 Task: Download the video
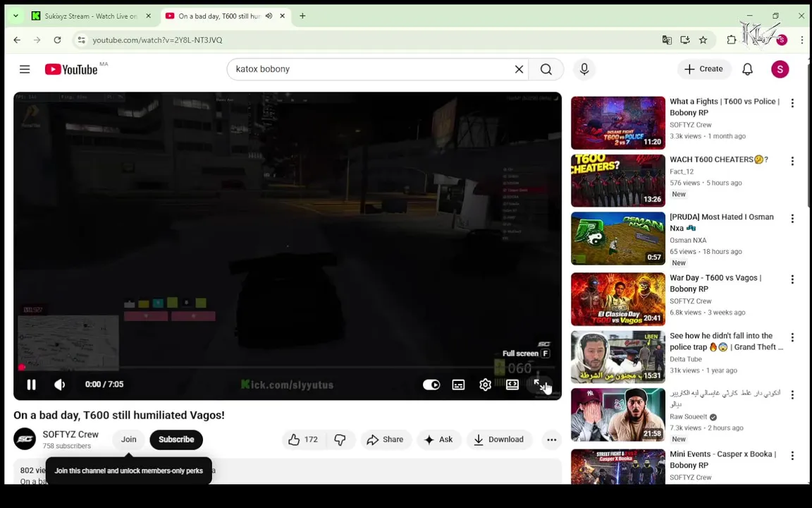[x=499, y=440]
